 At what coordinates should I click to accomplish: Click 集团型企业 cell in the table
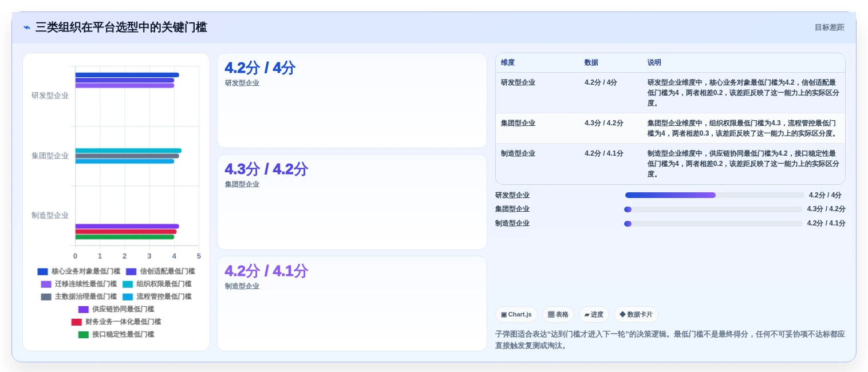518,123
